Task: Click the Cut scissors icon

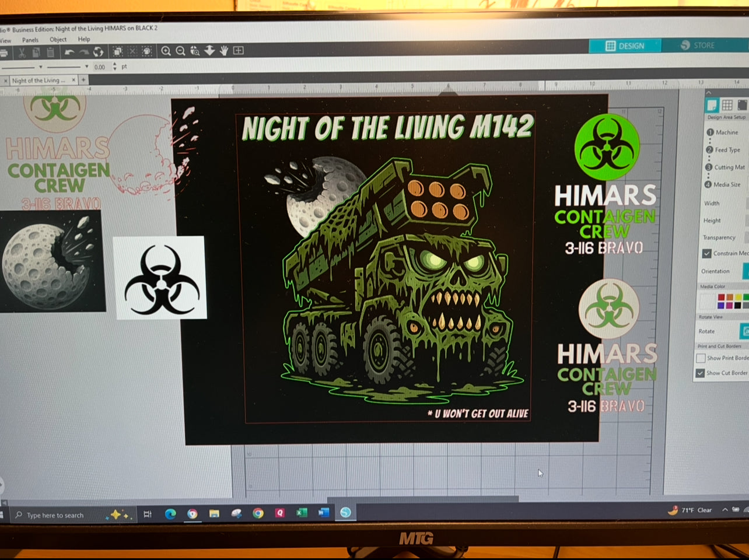Action: pyautogui.click(x=22, y=53)
